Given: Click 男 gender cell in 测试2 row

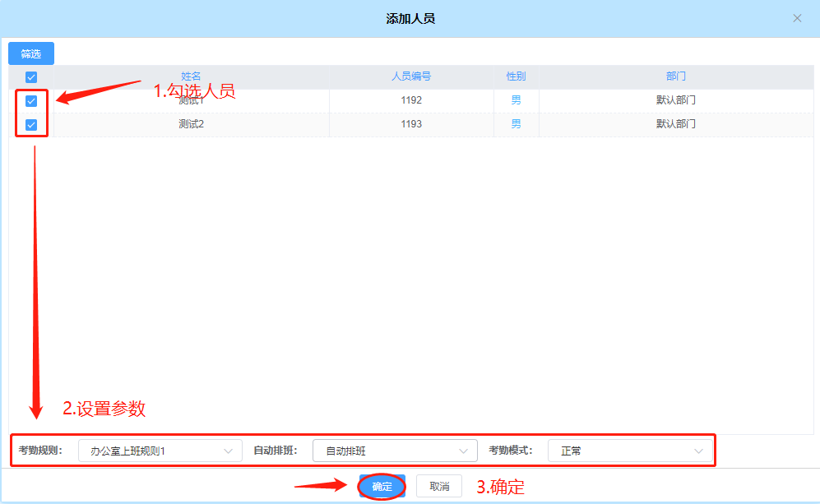Looking at the screenshot, I should 516,124.
